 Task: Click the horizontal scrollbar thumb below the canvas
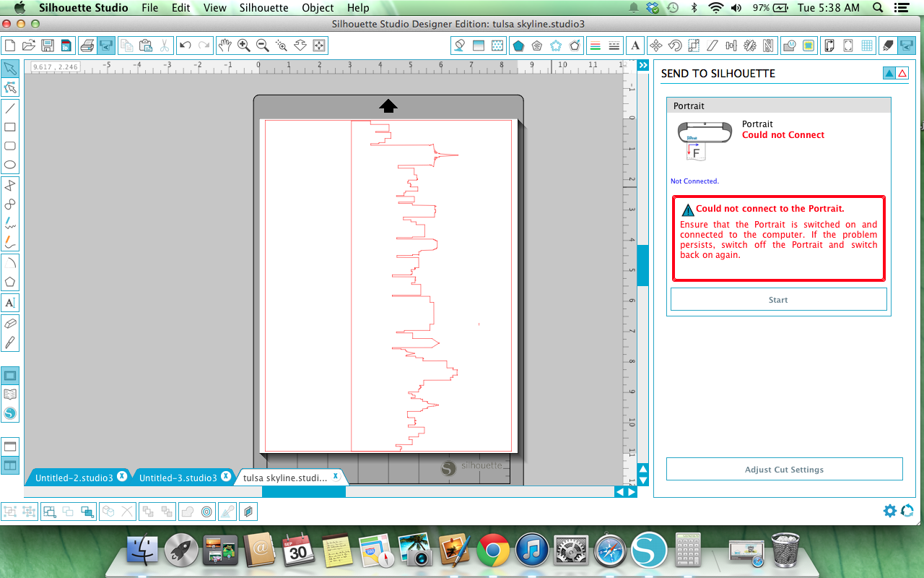(x=303, y=492)
